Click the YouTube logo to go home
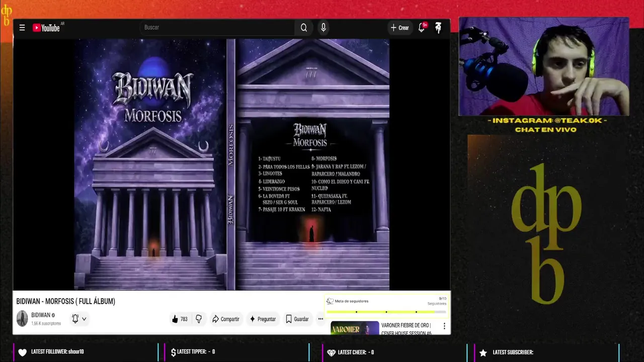 46,28
